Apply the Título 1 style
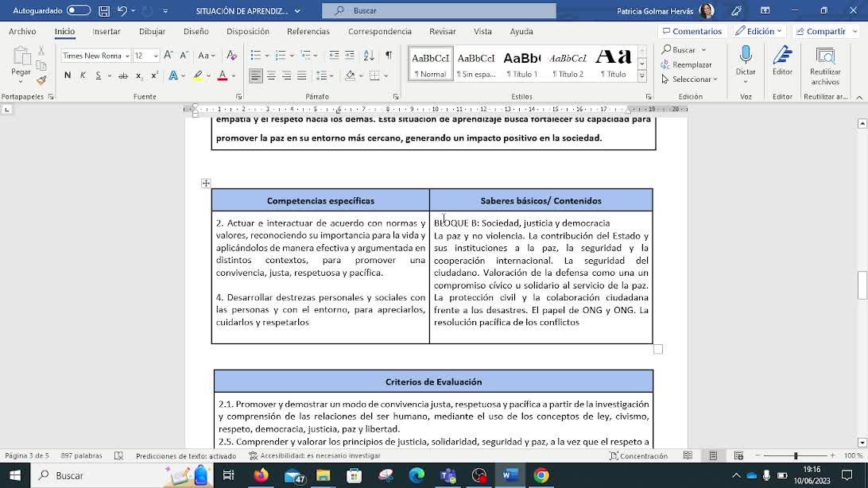868x488 pixels. [521, 64]
